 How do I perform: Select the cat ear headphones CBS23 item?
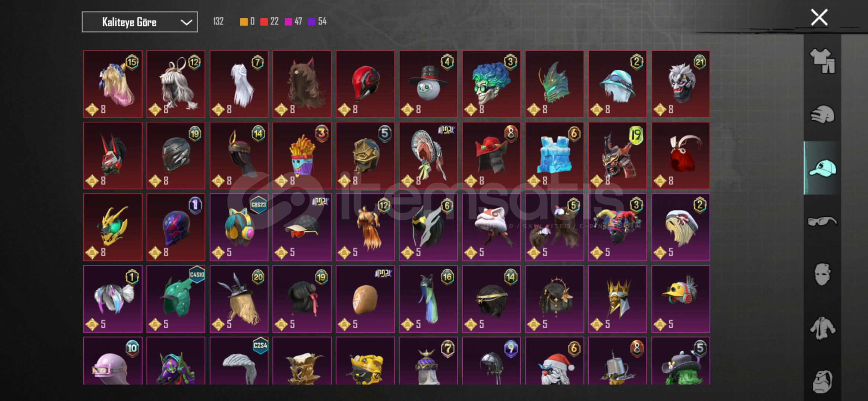239,227
